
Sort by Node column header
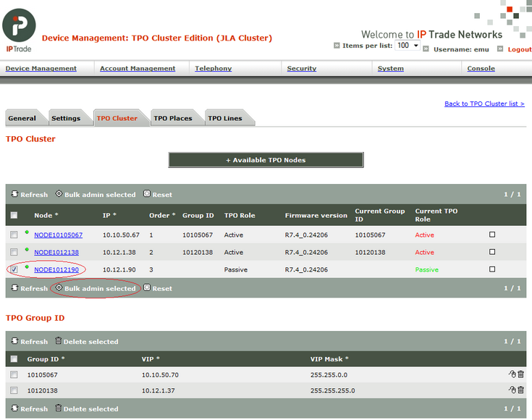pos(46,215)
